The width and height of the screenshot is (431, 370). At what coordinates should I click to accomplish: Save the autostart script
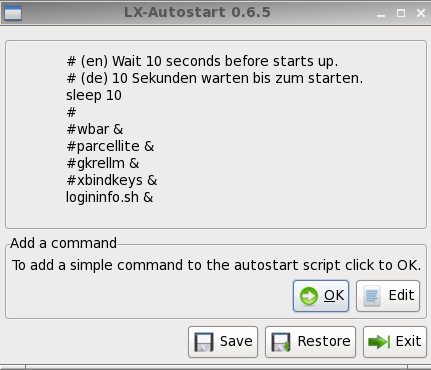tap(223, 342)
